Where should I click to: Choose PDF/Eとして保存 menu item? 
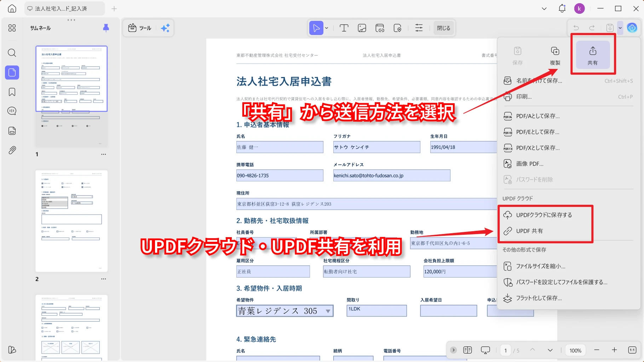[568, 132]
